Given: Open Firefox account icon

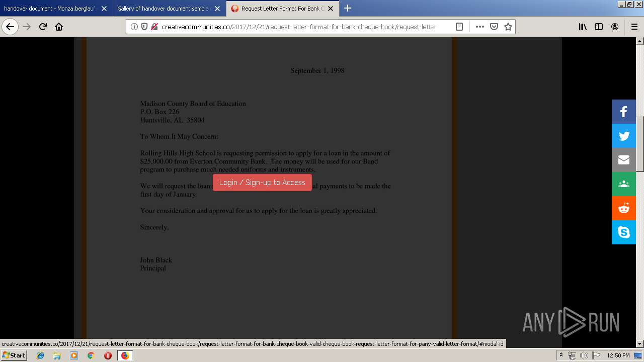Looking at the screenshot, I should tap(615, 27).
